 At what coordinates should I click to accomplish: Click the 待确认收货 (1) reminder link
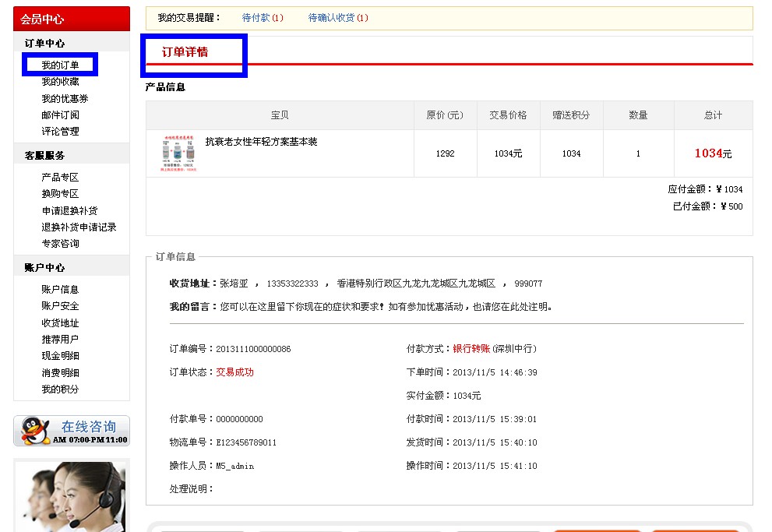click(x=338, y=18)
